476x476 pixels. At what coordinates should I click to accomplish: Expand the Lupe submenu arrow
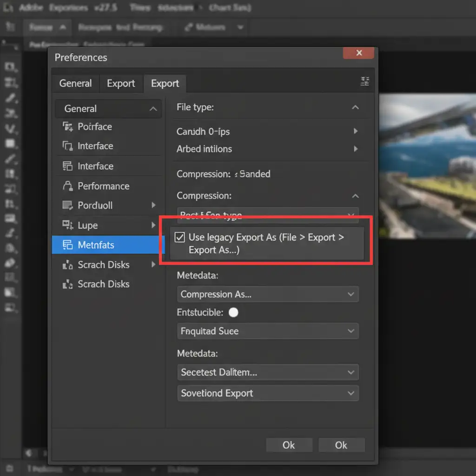(x=153, y=225)
